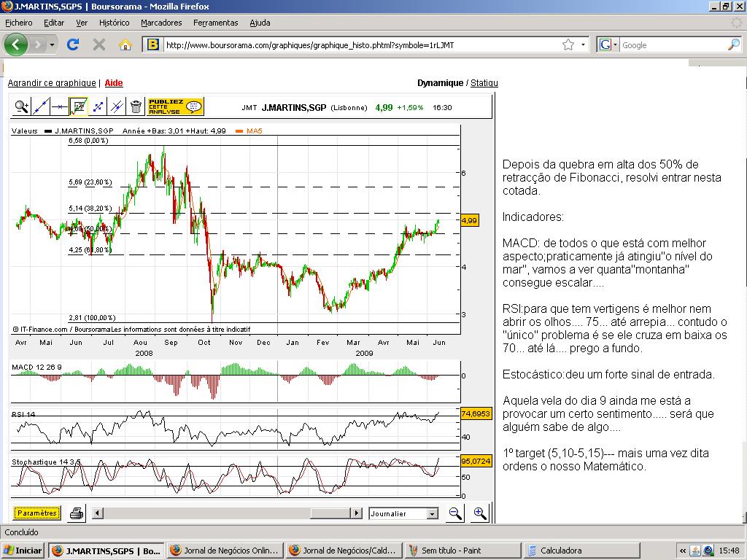Image resolution: width=747 pixels, height=560 pixels.
Task: Switch to Jornal de Negócios Onlin... taskbar window
Action: (226, 551)
